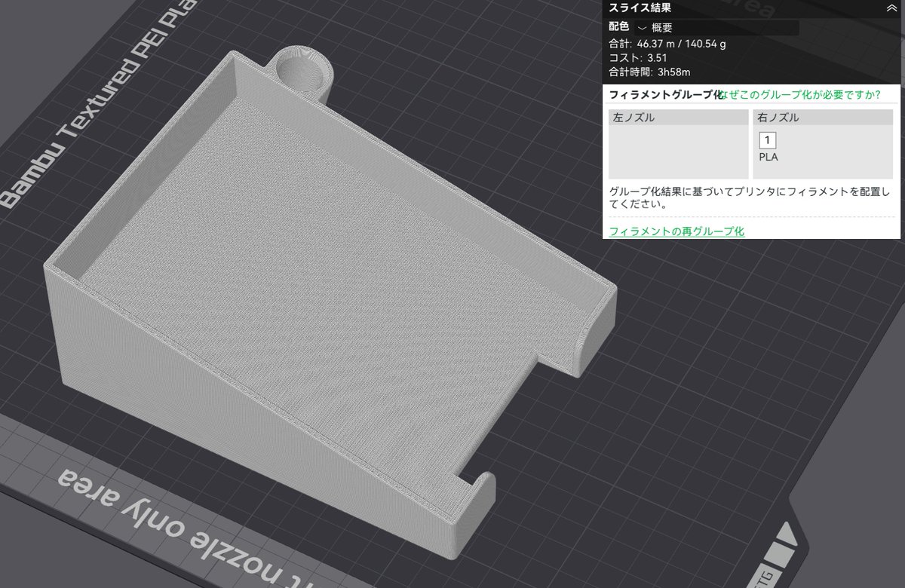Click the 合計: 46.37 m / 140.54 g line
The height and width of the screenshot is (588, 905).
pyautogui.click(x=667, y=44)
